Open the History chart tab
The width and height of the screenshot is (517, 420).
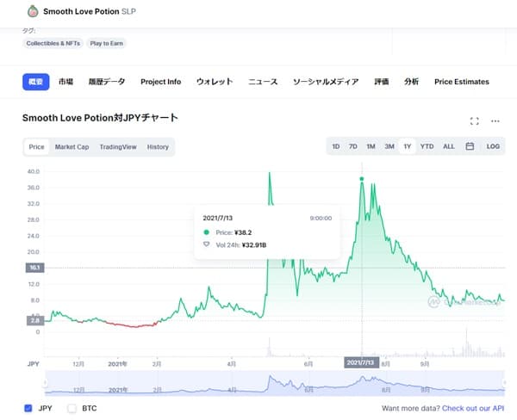tap(158, 147)
